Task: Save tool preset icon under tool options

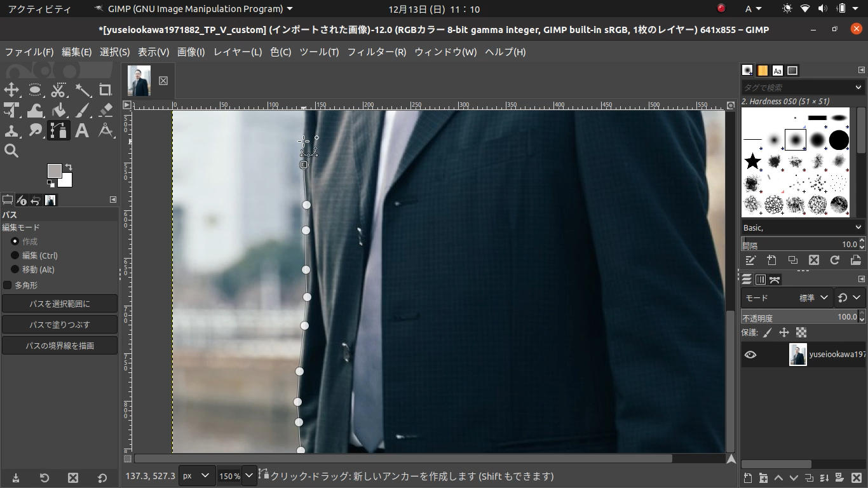Action: pos(16,478)
